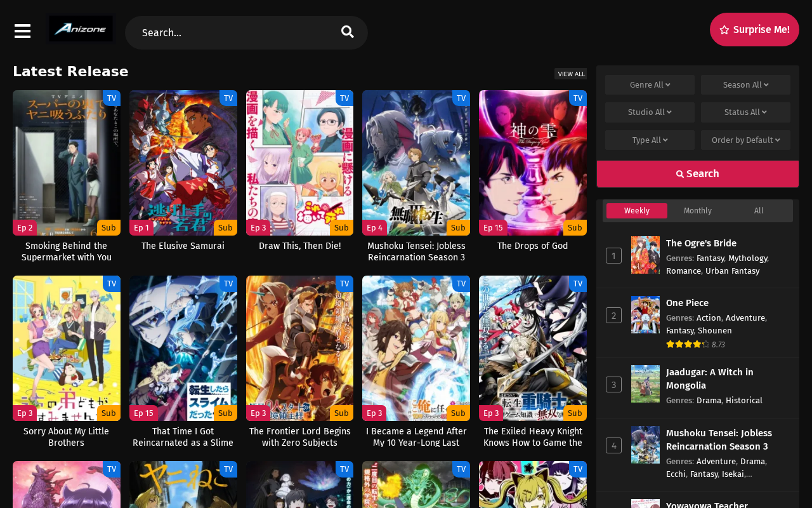Select Isekai genre under Mushoku Tensei
The height and width of the screenshot is (508, 812).
(733, 474)
